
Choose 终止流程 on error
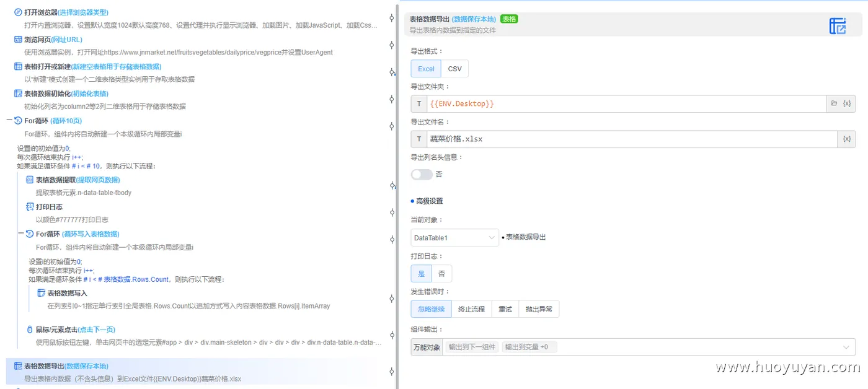pyautogui.click(x=471, y=309)
